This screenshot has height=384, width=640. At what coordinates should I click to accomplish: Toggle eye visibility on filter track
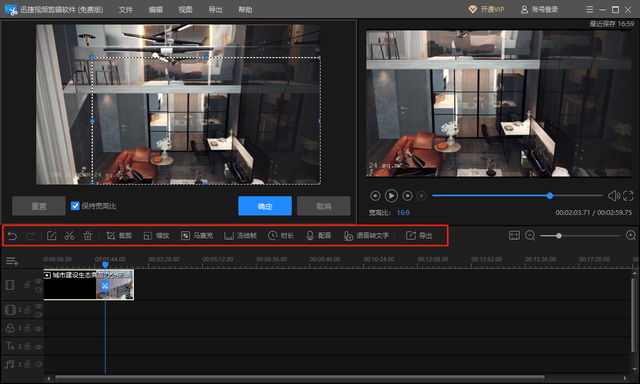tap(38, 329)
